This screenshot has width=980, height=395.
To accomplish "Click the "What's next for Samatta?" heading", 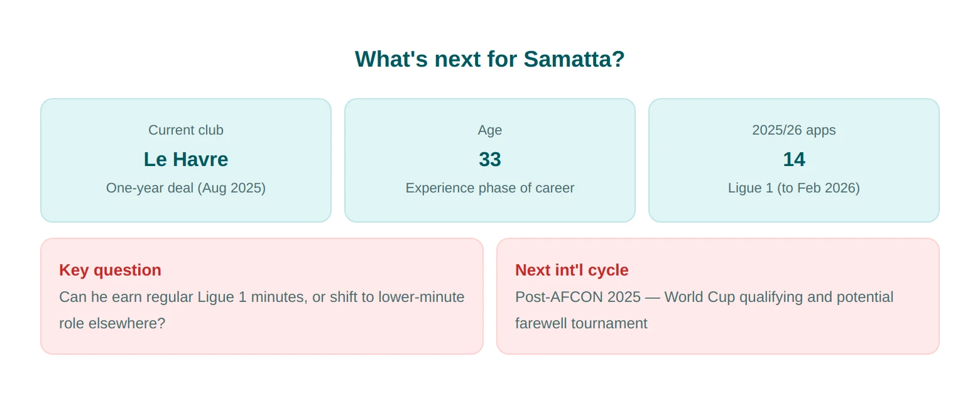I will click(490, 59).
